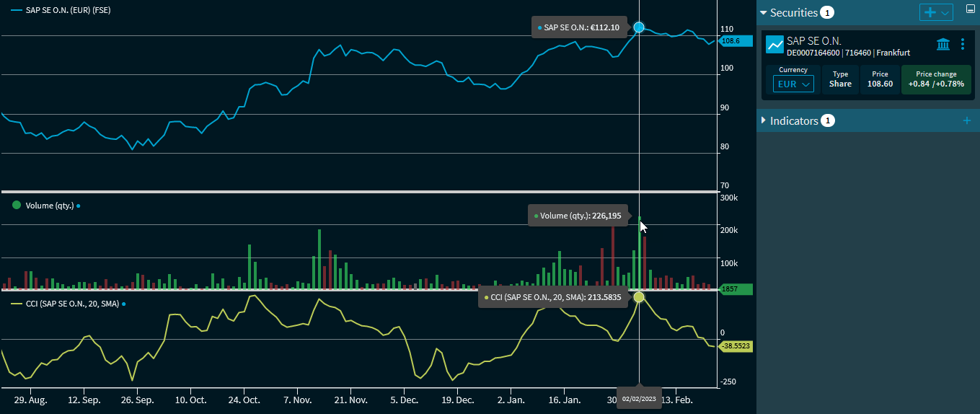Expand the Indicators section
The width and height of the screenshot is (980, 414).
point(764,120)
